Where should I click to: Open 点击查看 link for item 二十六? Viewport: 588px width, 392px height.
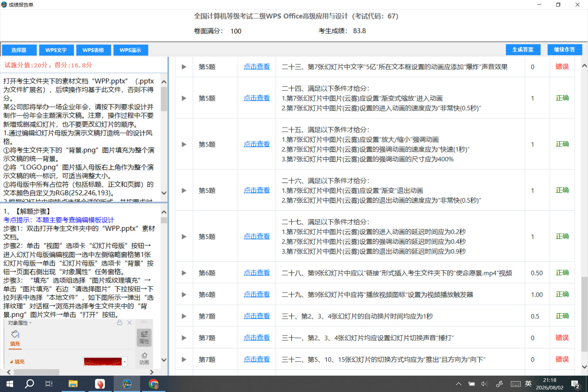[x=257, y=190]
